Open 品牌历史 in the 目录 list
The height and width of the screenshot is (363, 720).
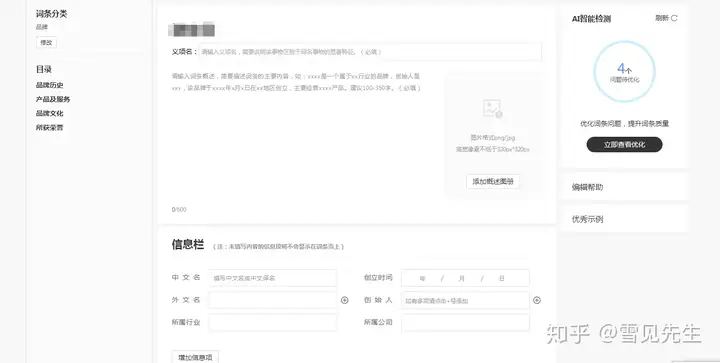coord(50,85)
